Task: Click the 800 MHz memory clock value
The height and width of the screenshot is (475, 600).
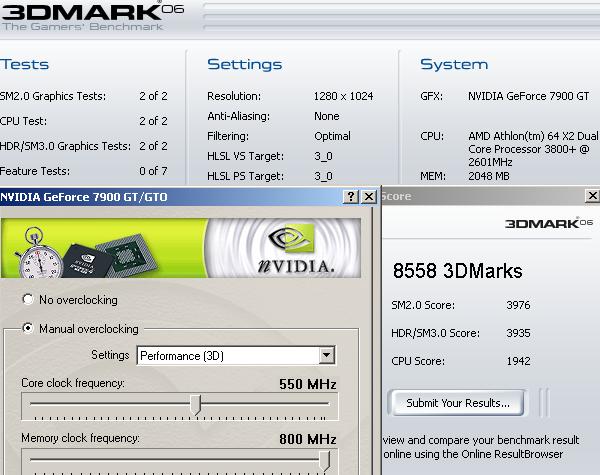Action: click(308, 439)
